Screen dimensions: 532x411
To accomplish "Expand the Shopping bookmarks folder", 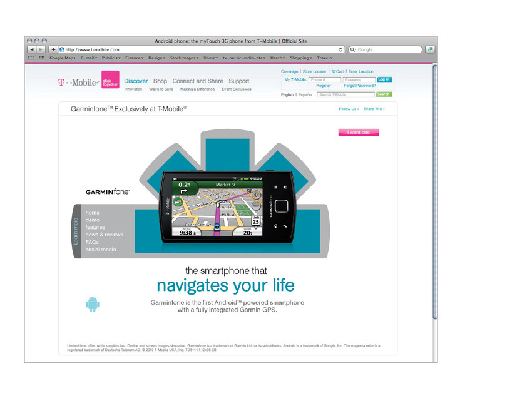I will pos(301,58).
